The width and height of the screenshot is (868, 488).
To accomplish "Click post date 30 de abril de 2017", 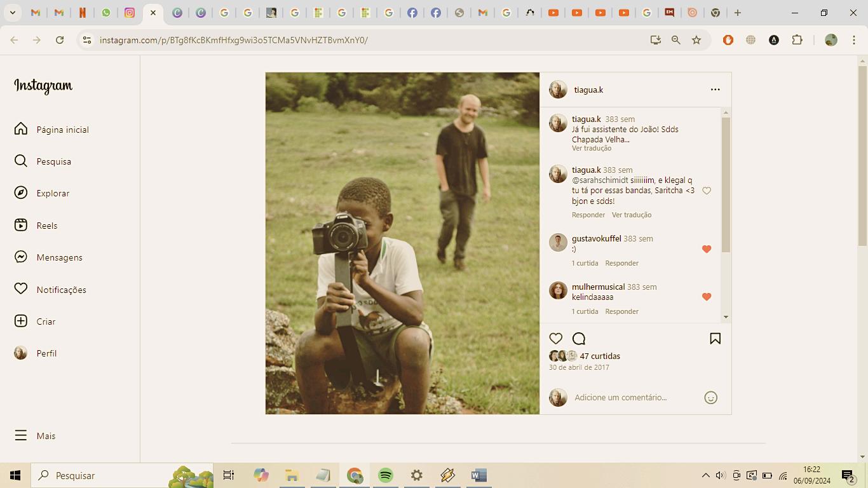I will (x=579, y=367).
